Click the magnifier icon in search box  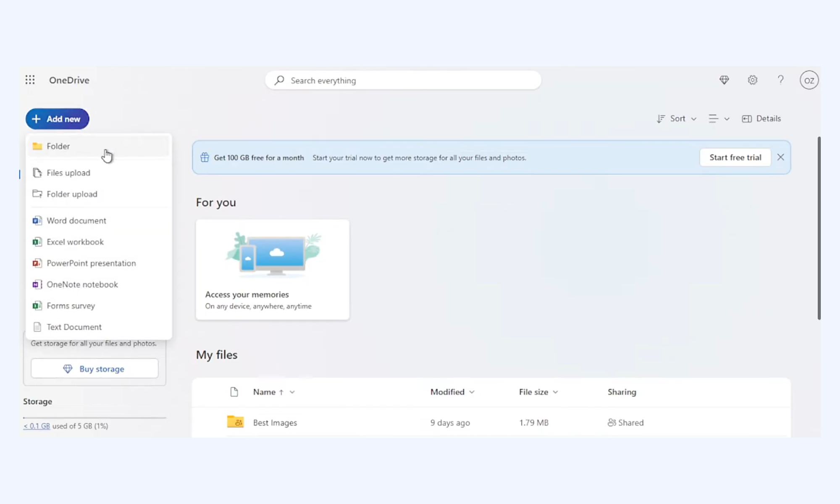pos(279,80)
